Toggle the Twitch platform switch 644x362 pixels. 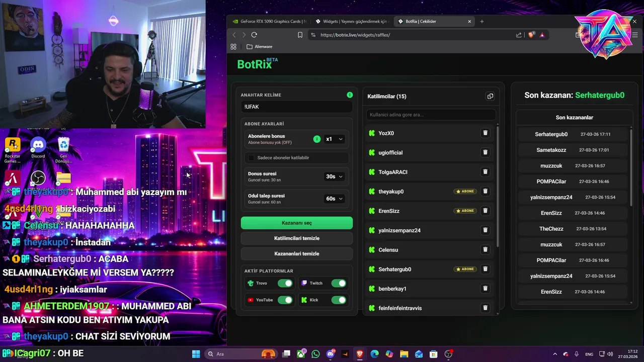point(339,283)
